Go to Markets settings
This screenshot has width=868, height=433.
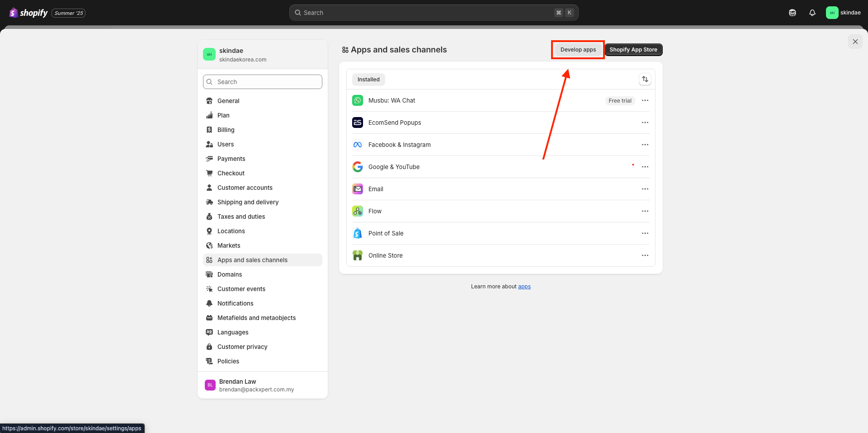[263, 245]
